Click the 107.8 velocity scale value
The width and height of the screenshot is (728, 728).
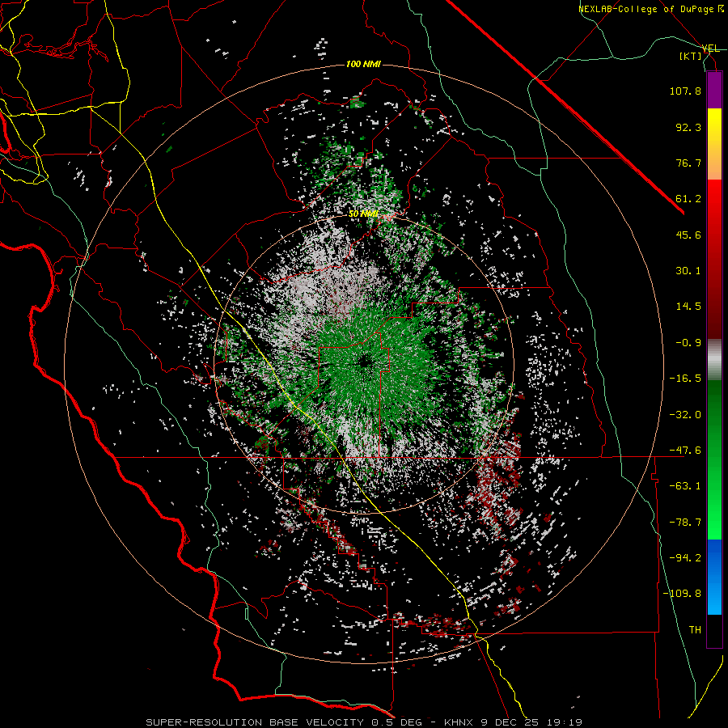pyautogui.click(x=685, y=91)
